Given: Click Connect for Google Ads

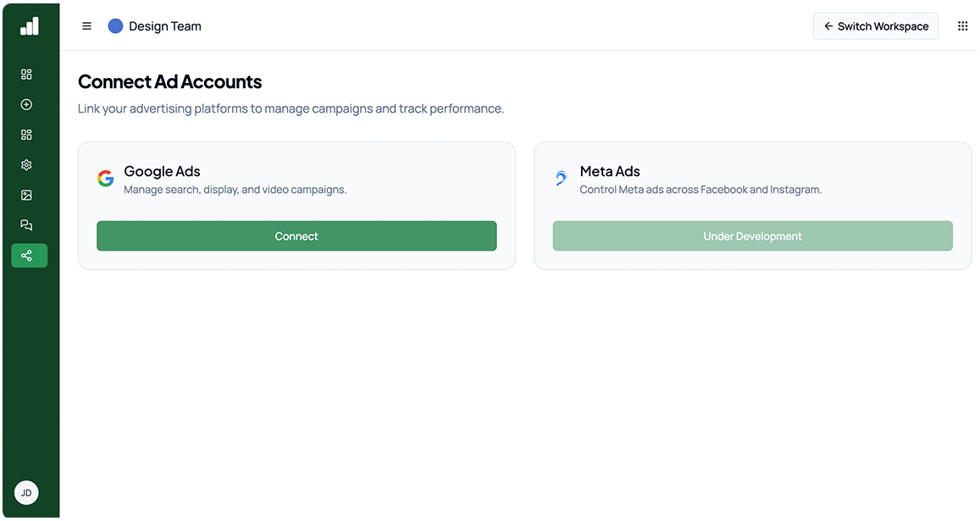Looking at the screenshot, I should click(296, 236).
